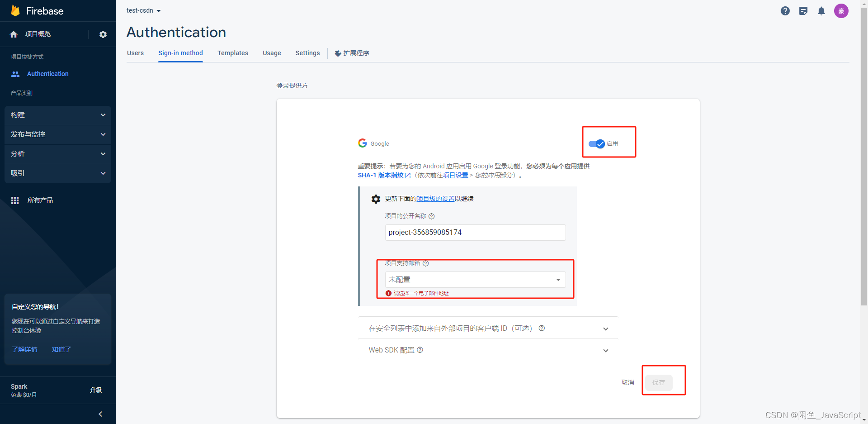Open the test-csdn project selector dropdown
The image size is (868, 424).
144,10
